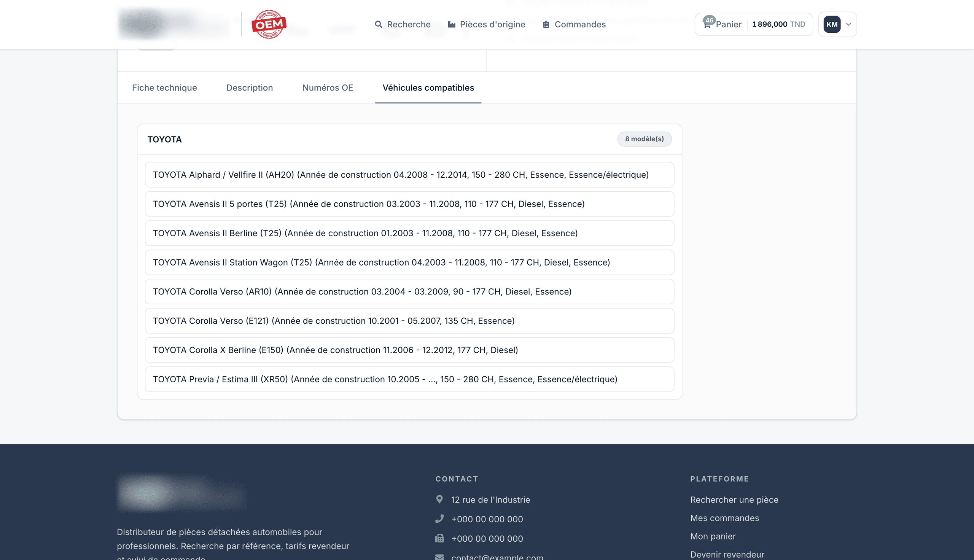This screenshot has width=974, height=560.
Task: Switch to the Fiche technique tab
Action: click(x=165, y=88)
